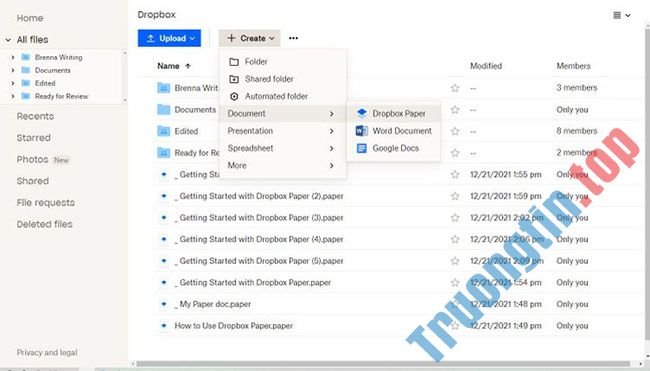This screenshot has height=371, width=650.
Task: Expand Ready for Review in sidebar tree
Action: (13, 96)
